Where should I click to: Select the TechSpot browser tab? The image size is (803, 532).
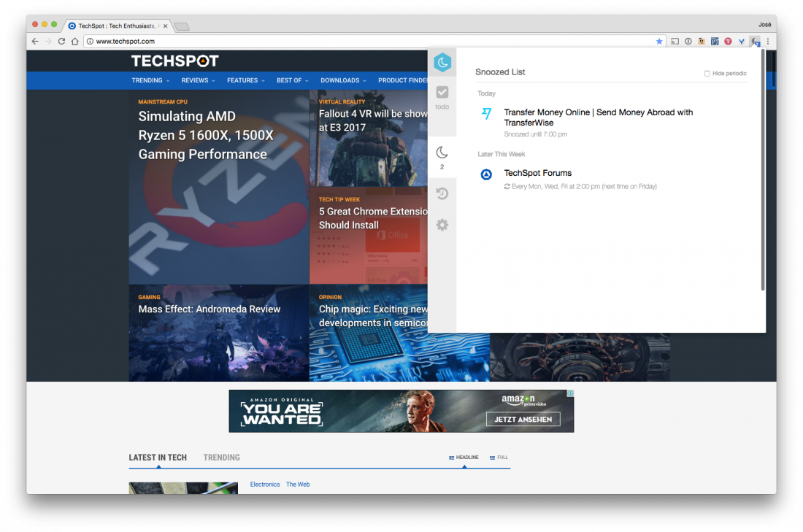click(x=115, y=26)
